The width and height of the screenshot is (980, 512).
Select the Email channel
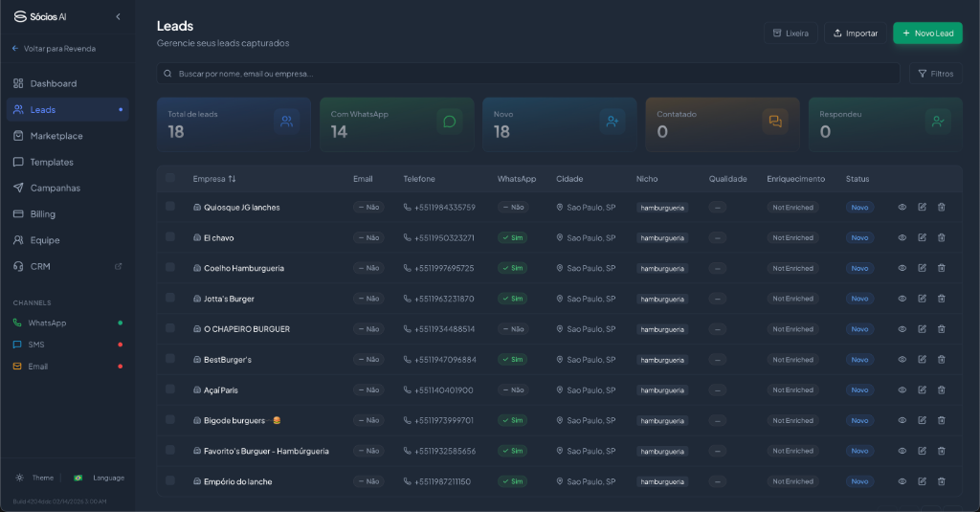coord(68,367)
